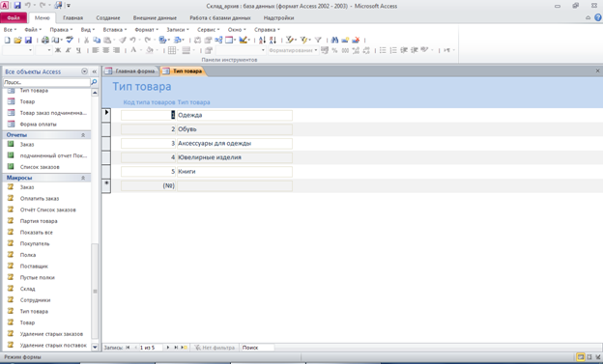Open the Все dropdown menu
Screen dimensions: 603x364
coord(10,30)
